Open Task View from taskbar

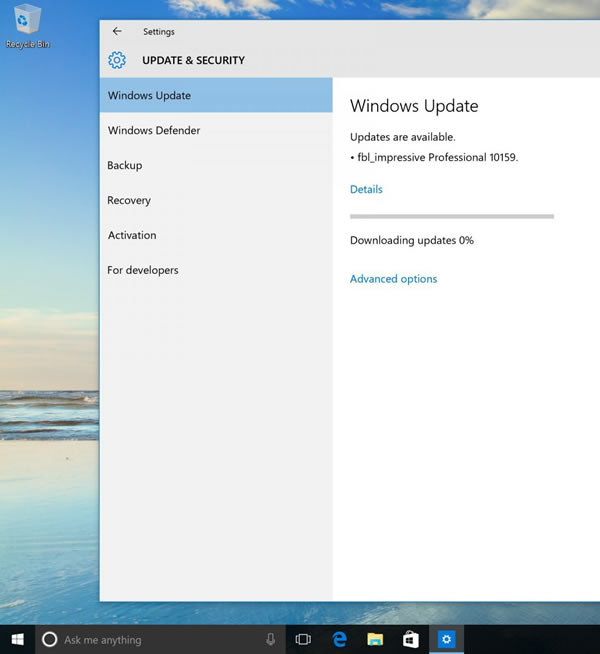303,639
